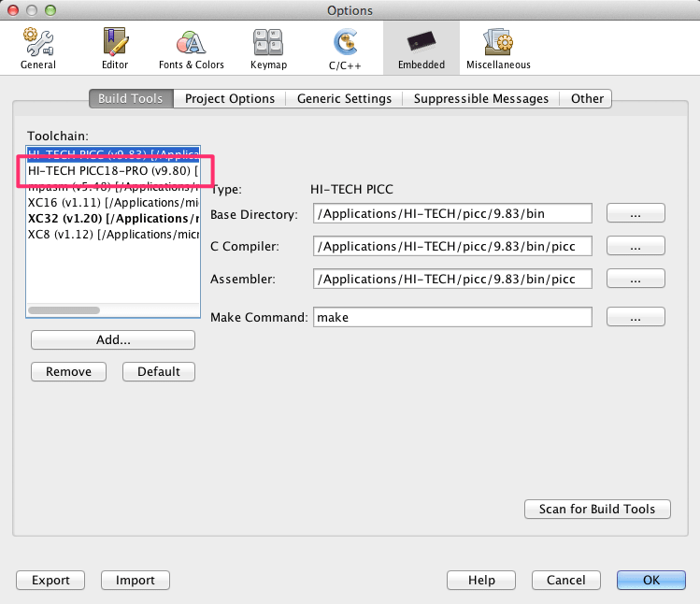The width and height of the screenshot is (700, 604).
Task: Open the General options category
Action: (37, 49)
